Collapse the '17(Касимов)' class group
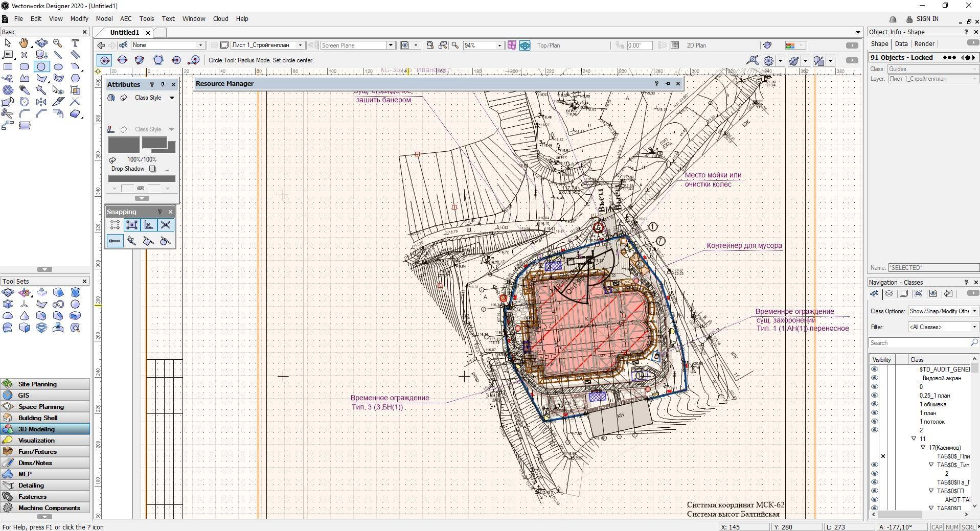Viewport: 980px width, 531px height. [x=923, y=447]
